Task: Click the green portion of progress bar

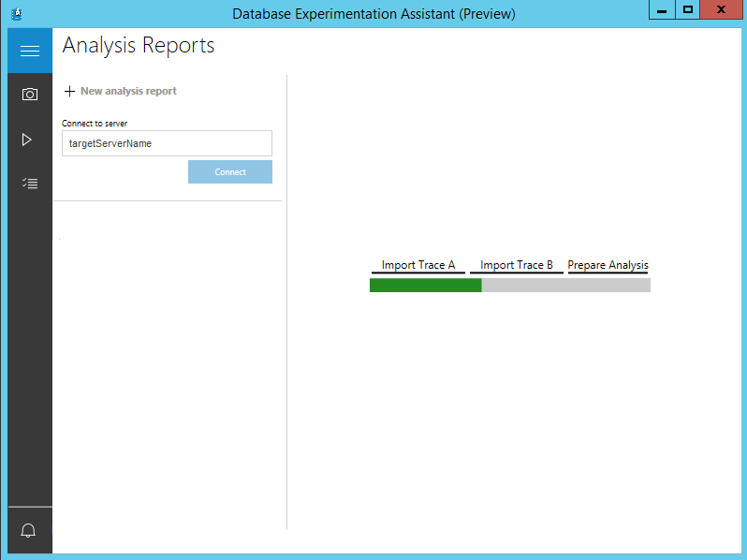Action: pos(425,285)
